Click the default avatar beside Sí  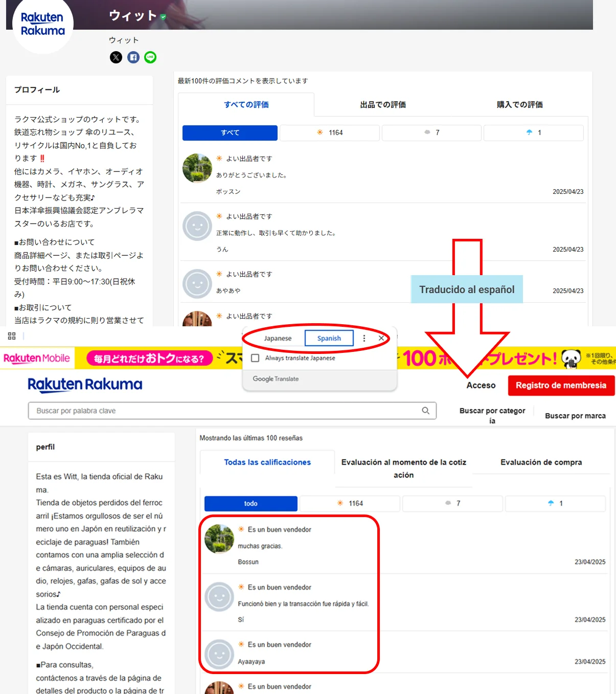[219, 597]
